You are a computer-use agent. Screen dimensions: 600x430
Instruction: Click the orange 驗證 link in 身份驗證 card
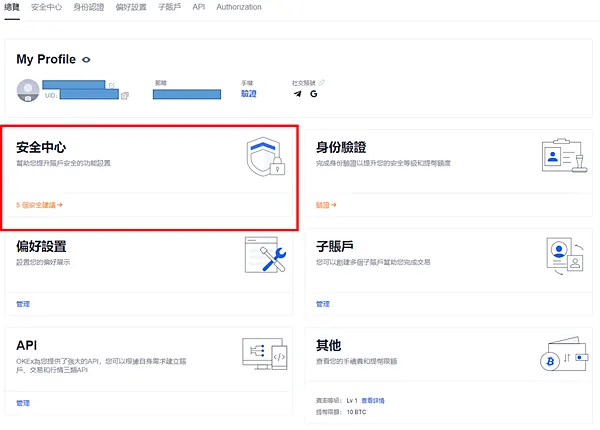point(326,205)
